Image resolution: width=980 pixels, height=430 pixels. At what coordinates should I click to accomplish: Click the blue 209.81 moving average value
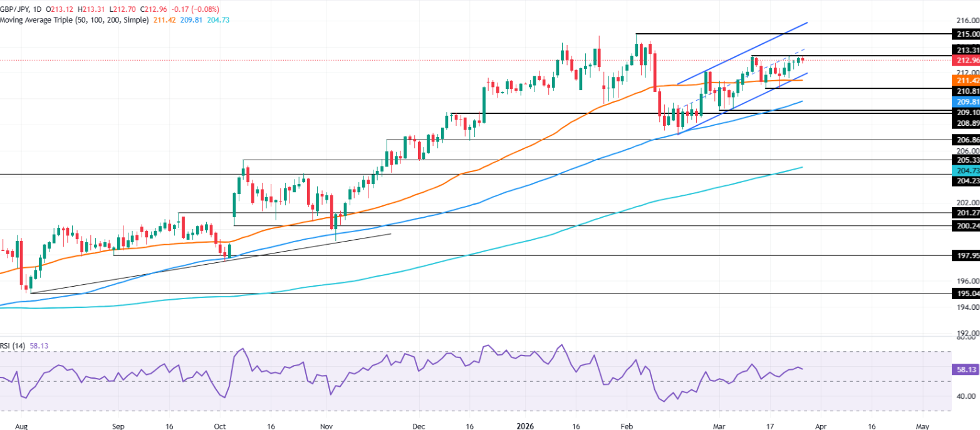click(x=192, y=20)
